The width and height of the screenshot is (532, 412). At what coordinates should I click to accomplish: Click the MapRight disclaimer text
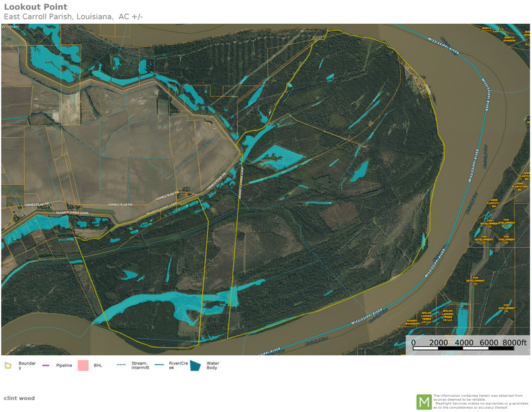(x=480, y=401)
